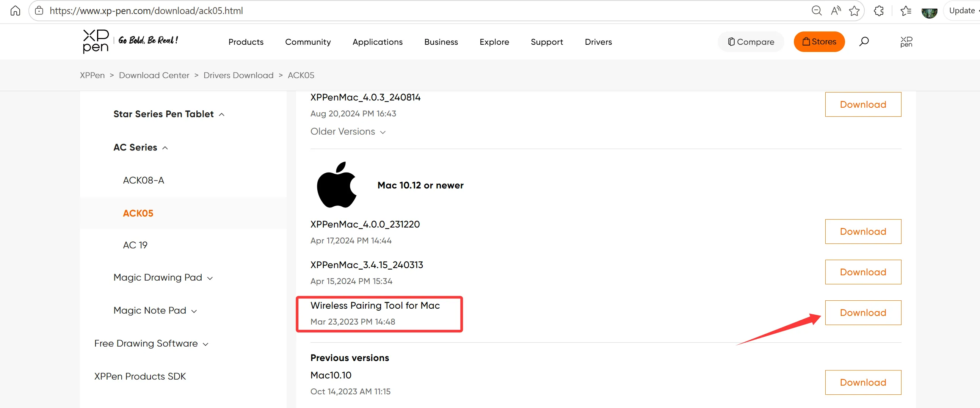Download the Mac10.10 previous version
The height and width of the screenshot is (408, 980).
coord(863,383)
